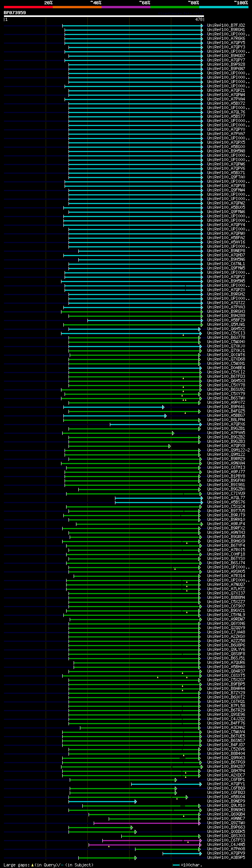Click the UniRef100_B8B8M4 label
The image size is (252, 868).
226,598
